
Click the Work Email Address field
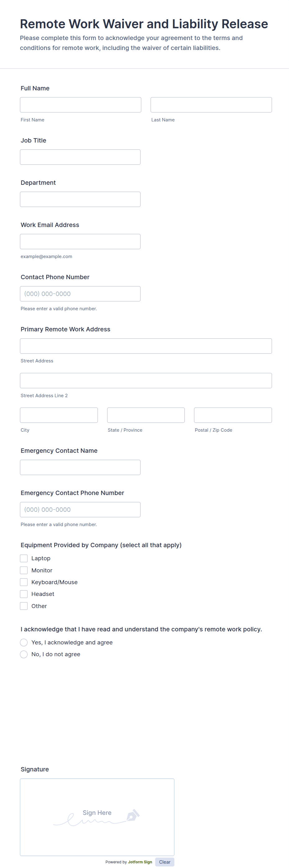coord(80,242)
